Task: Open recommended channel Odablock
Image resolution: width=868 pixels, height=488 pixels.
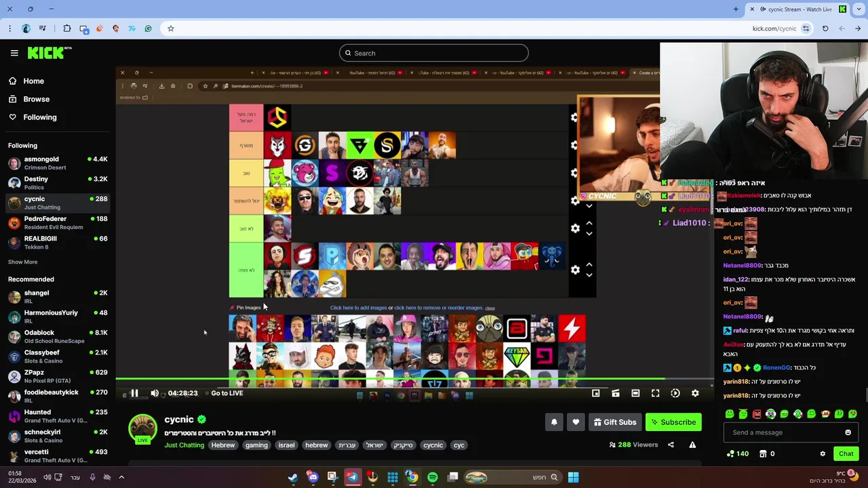Action: (58, 337)
